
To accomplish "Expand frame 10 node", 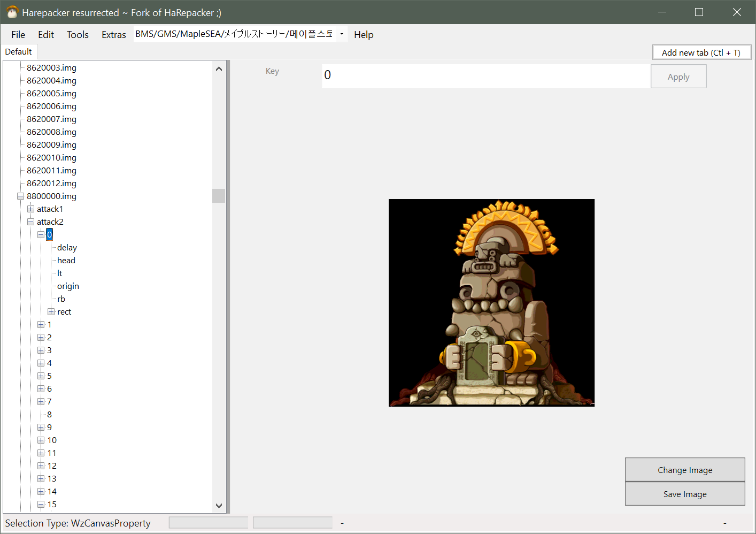I will [41, 440].
